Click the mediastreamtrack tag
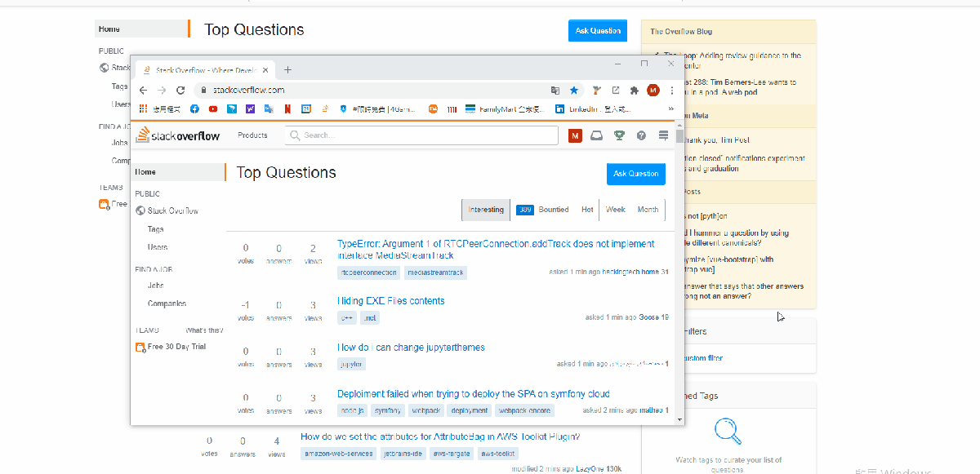Image resolution: width=980 pixels, height=474 pixels. tap(435, 272)
